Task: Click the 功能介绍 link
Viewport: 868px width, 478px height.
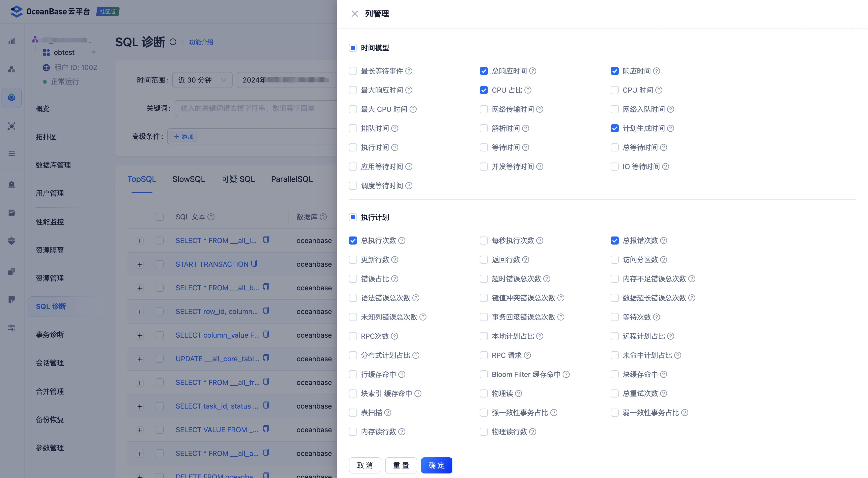Action: pos(201,42)
